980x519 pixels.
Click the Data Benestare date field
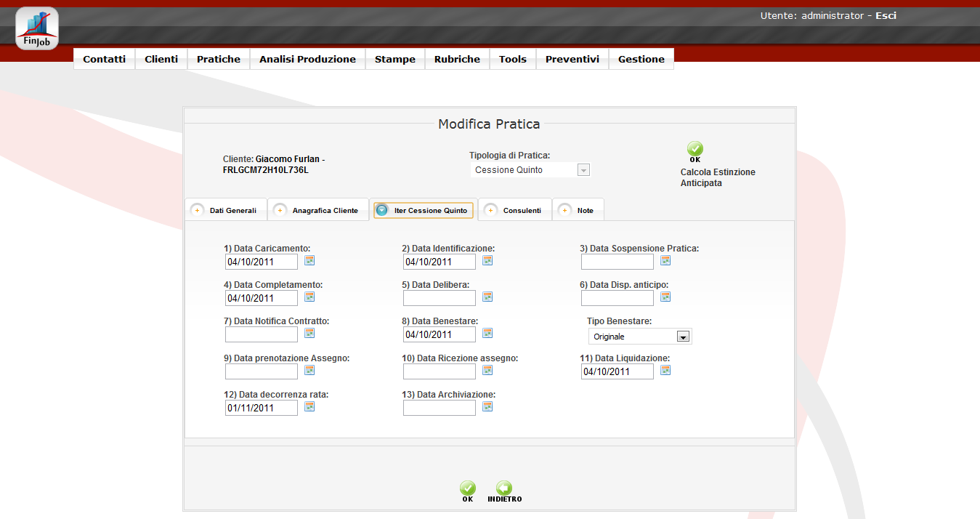tap(440, 334)
